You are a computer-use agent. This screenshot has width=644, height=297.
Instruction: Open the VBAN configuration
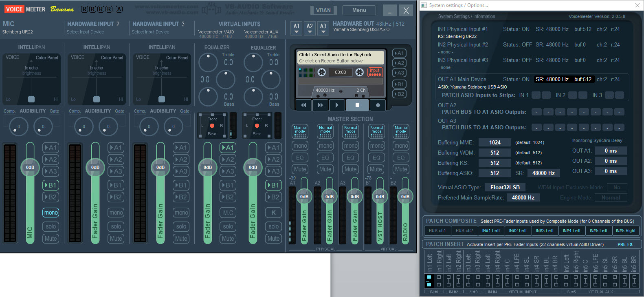(323, 10)
